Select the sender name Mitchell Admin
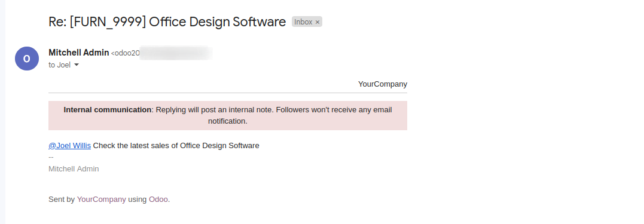The image size is (644, 224). pyautogui.click(x=79, y=53)
